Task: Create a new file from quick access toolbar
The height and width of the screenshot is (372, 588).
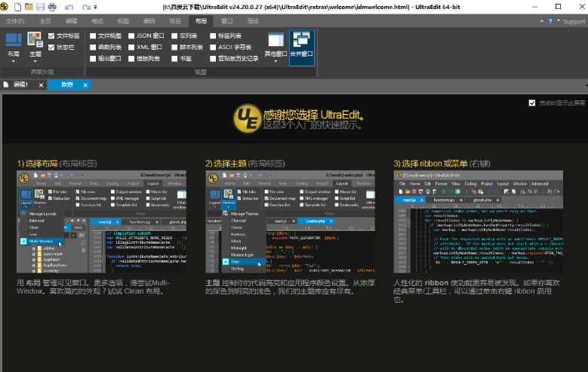Action: click(x=17, y=7)
